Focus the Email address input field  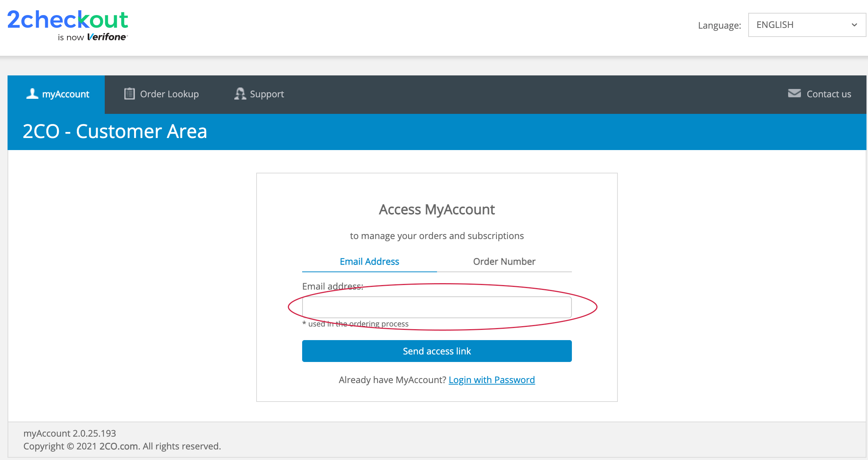point(437,307)
